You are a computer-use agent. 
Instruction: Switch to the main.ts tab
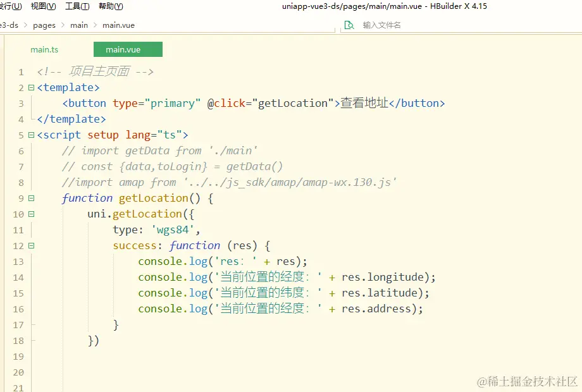[x=44, y=50]
